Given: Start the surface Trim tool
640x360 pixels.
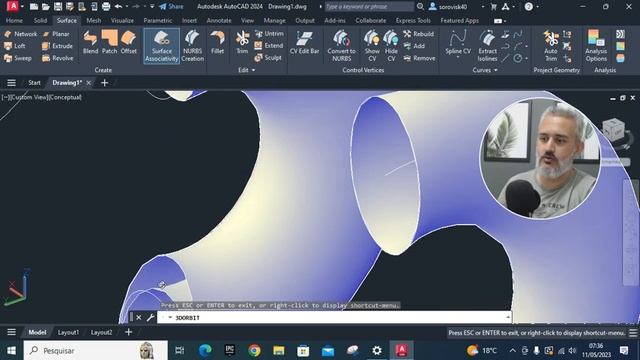Looking at the screenshot, I should [242, 42].
